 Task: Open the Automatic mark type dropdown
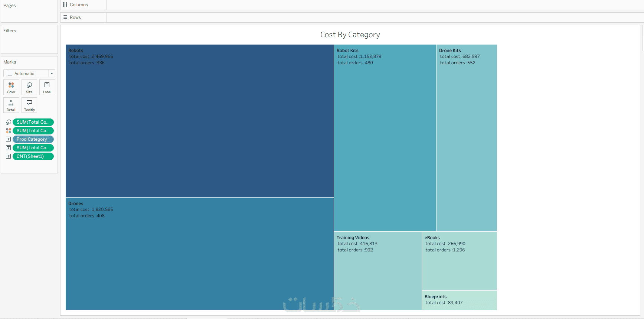[x=29, y=74]
